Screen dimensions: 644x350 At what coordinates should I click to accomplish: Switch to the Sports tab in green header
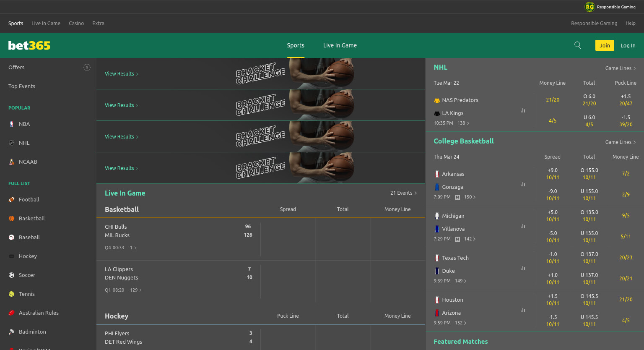[x=296, y=45]
